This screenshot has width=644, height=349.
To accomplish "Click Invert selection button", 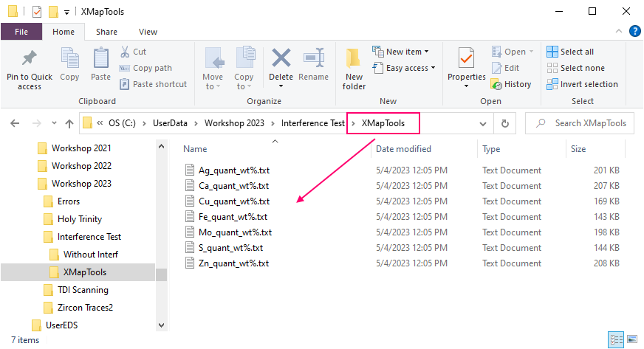I will click(x=582, y=84).
